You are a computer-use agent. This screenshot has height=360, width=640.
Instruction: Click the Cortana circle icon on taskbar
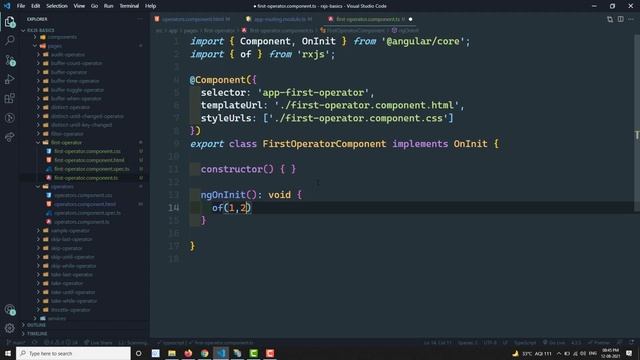(x=139, y=353)
